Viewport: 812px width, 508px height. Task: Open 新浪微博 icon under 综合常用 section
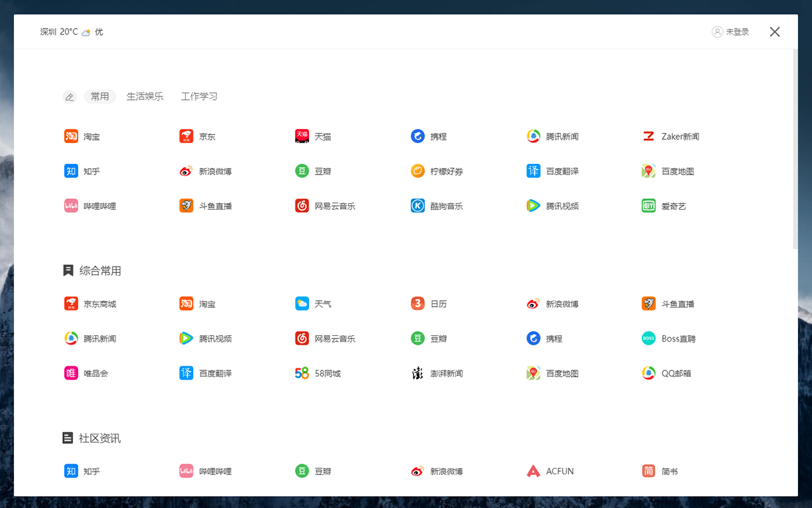pyautogui.click(x=534, y=304)
